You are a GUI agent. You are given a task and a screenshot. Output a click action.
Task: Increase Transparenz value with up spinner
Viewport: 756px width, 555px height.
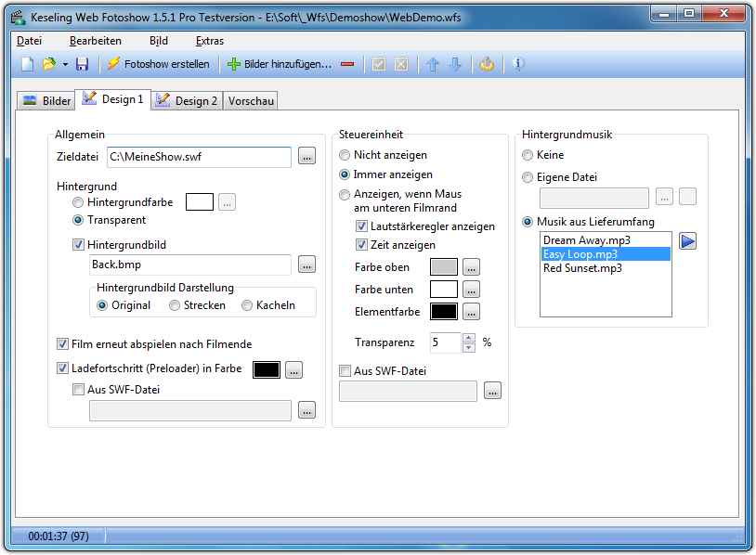(x=468, y=338)
